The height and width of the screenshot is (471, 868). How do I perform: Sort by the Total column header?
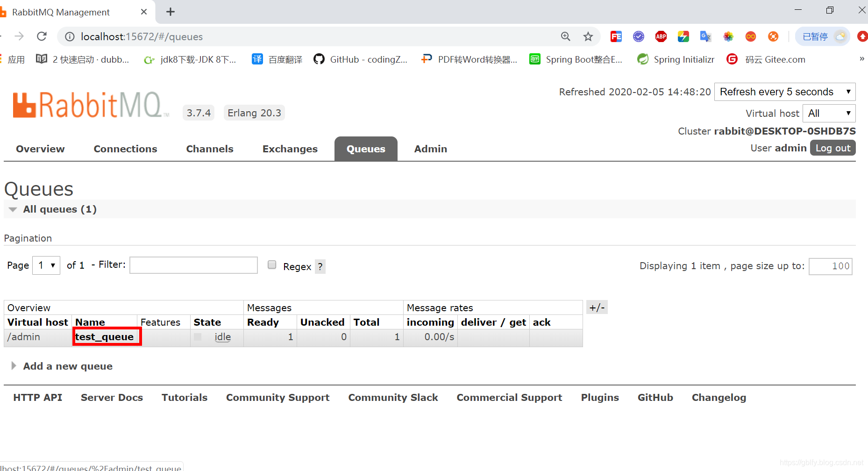(x=366, y=322)
